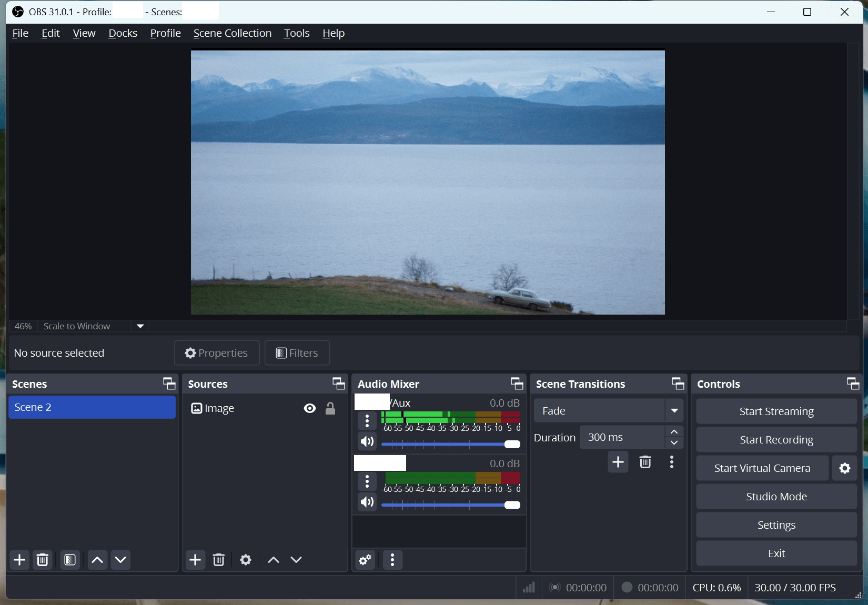The image size is (868, 605).
Task: Lock the Image source
Action: (330, 408)
